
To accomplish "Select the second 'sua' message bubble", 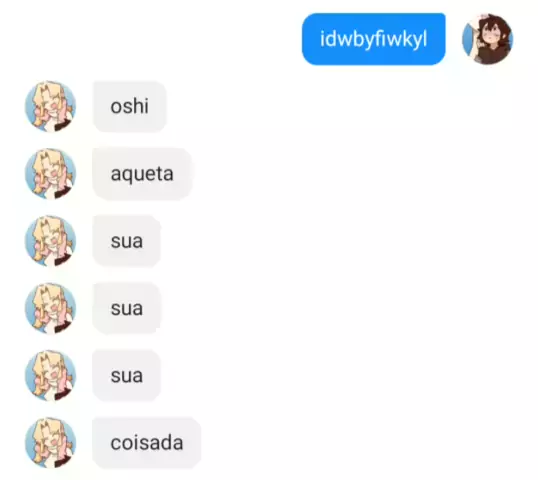I will point(127,308).
